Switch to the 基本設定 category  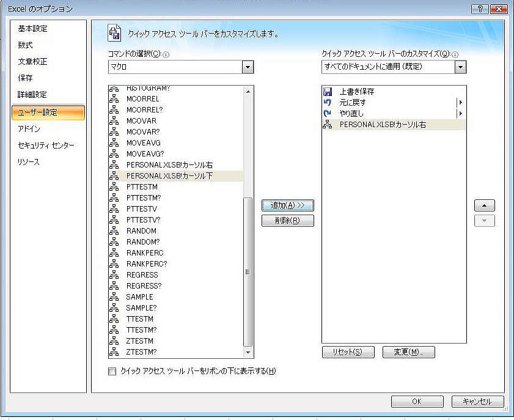(x=33, y=29)
